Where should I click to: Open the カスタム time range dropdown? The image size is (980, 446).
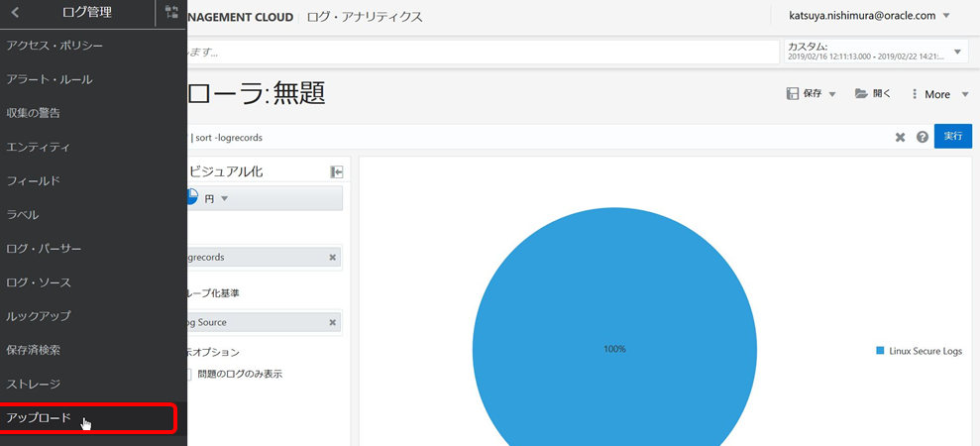click(x=876, y=52)
